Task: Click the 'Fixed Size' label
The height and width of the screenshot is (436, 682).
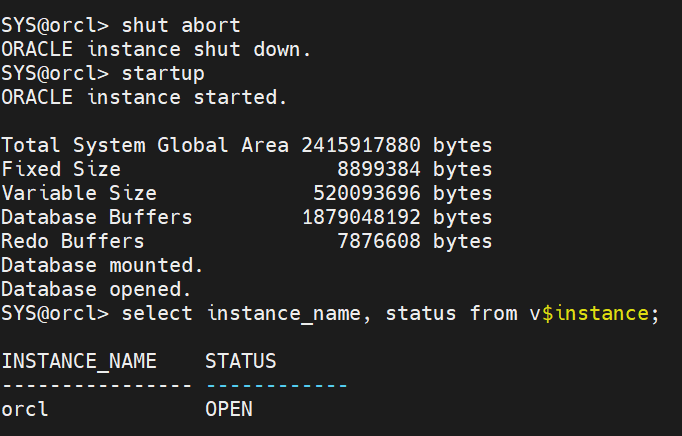Action: pos(61,169)
